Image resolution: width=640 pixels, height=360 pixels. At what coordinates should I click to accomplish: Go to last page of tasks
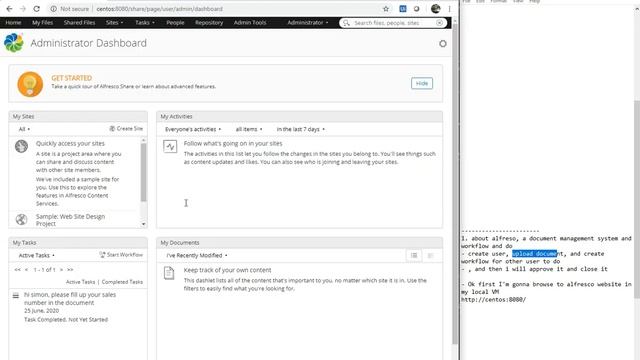tap(70, 269)
